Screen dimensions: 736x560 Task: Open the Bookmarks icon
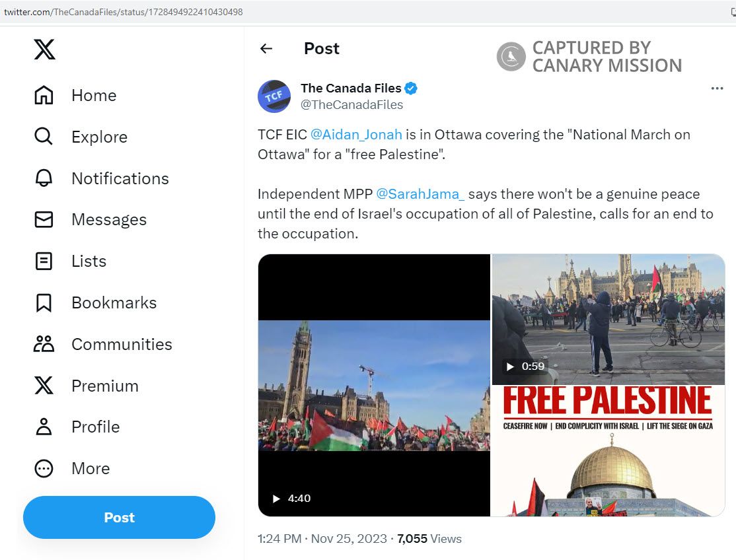tap(44, 303)
